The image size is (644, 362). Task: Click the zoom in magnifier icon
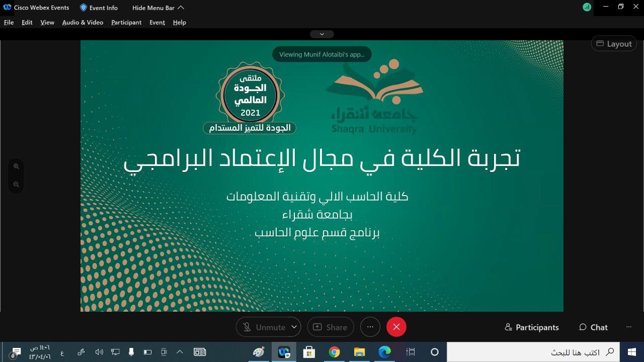(16, 166)
